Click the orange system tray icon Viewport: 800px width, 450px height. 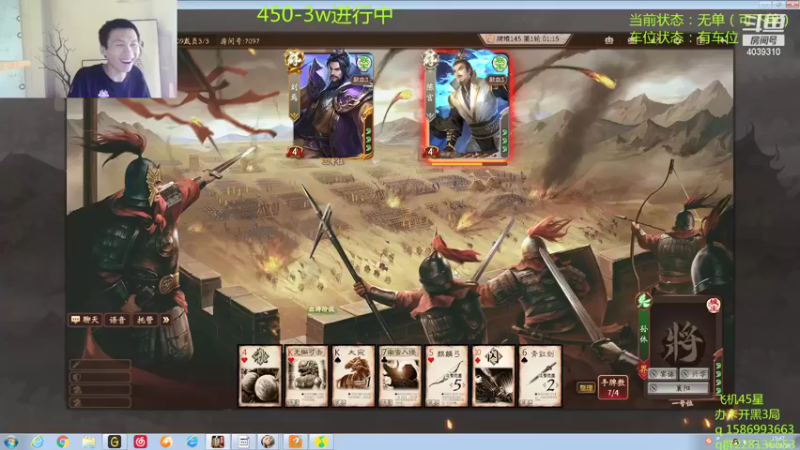tap(708, 441)
